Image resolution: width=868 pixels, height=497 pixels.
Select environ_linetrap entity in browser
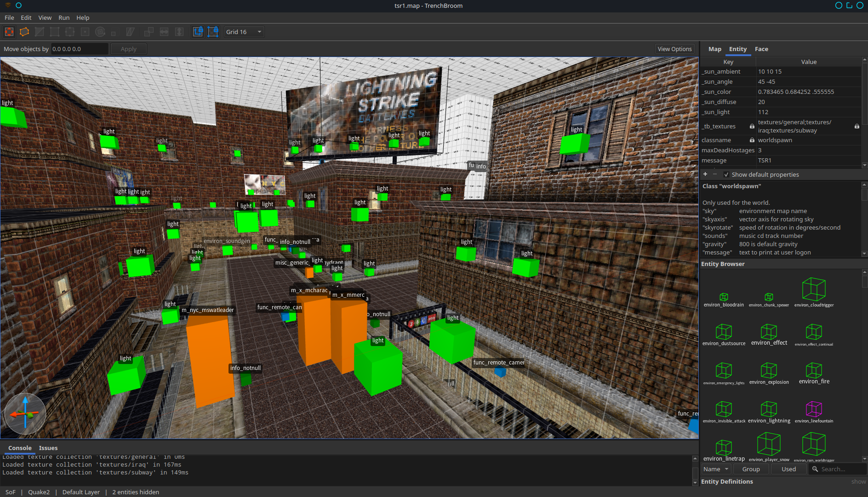click(x=724, y=451)
